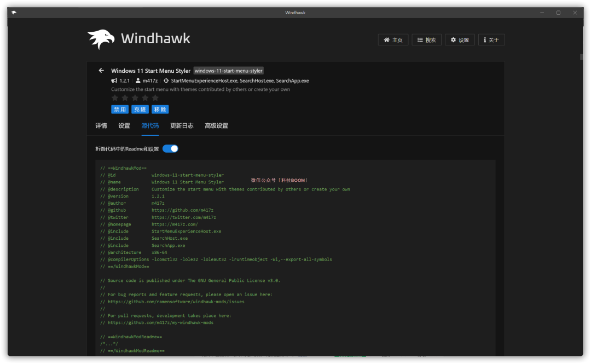Open the 主页 home page button
Screen dimensions: 591x364
click(393, 40)
